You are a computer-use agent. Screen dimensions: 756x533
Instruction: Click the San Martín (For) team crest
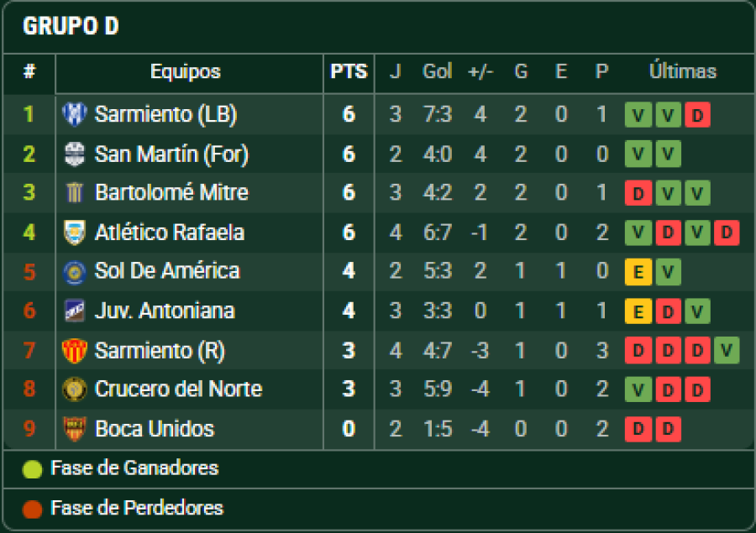[74, 154]
